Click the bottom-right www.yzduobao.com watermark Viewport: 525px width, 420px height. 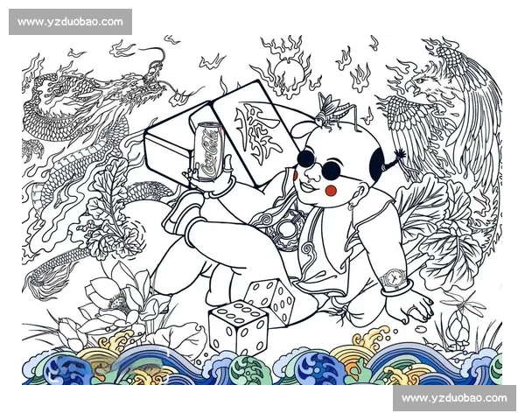click(454, 398)
